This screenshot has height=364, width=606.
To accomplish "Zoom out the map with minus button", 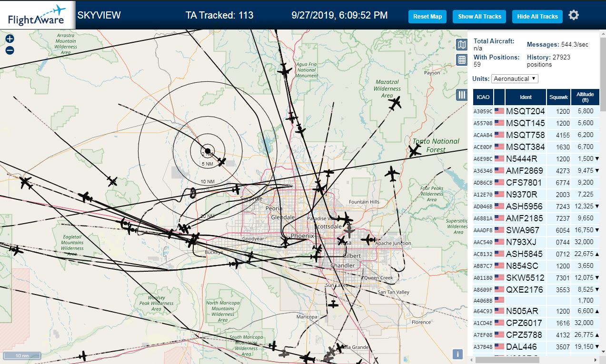I will point(10,50).
